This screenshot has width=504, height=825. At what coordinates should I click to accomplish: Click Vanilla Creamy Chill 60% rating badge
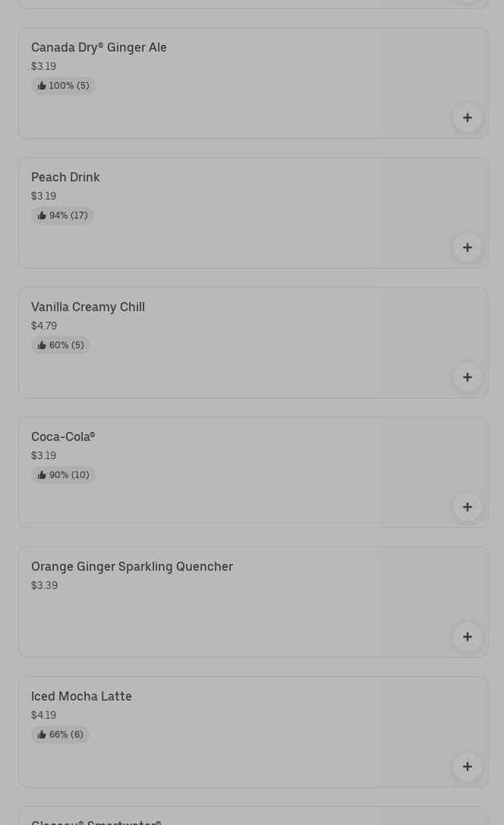pos(61,345)
